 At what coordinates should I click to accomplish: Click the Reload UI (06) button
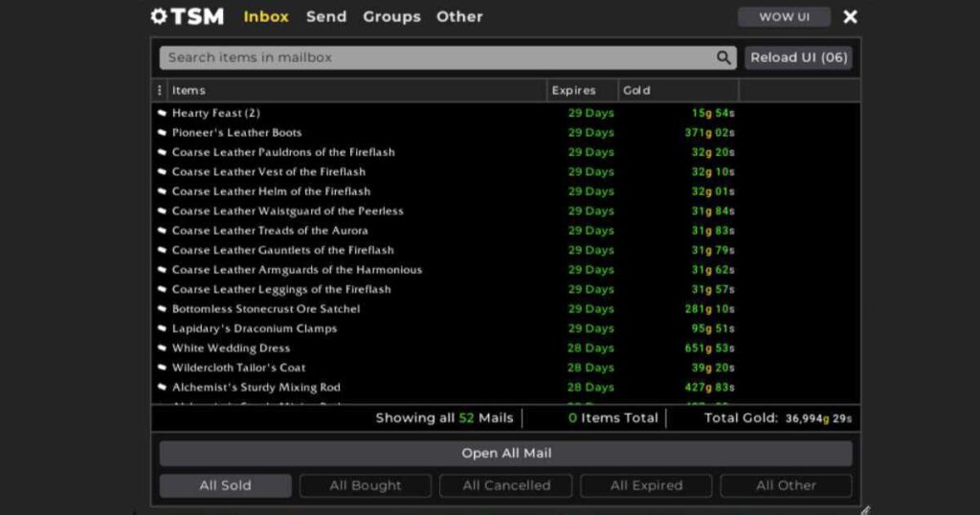coord(798,57)
